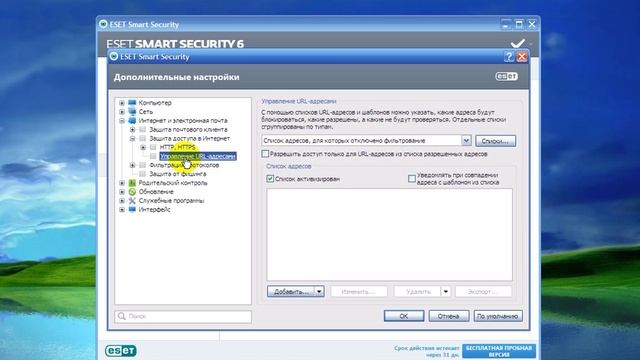640x360 pixels.
Task: Expand the Сеть tree node
Action: coord(122,111)
